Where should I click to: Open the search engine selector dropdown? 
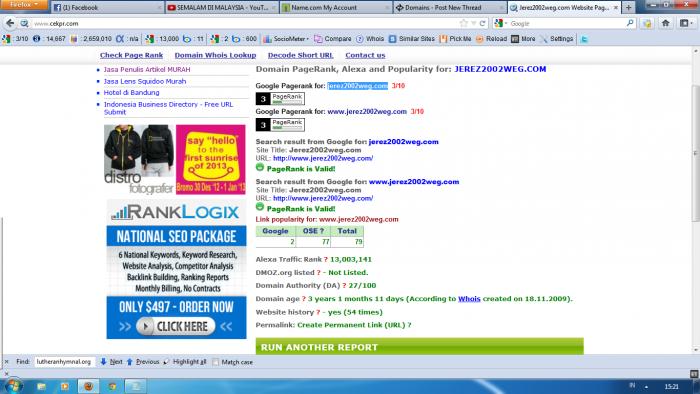point(500,23)
